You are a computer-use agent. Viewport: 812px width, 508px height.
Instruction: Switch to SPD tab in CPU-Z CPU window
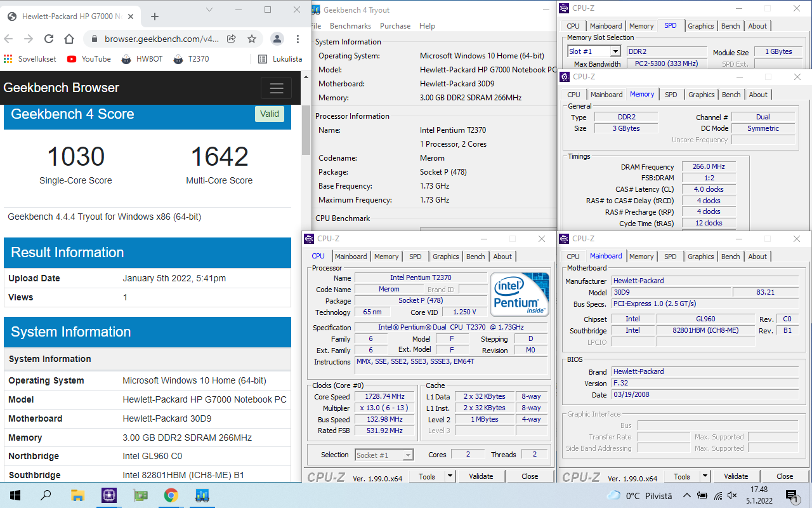click(416, 257)
